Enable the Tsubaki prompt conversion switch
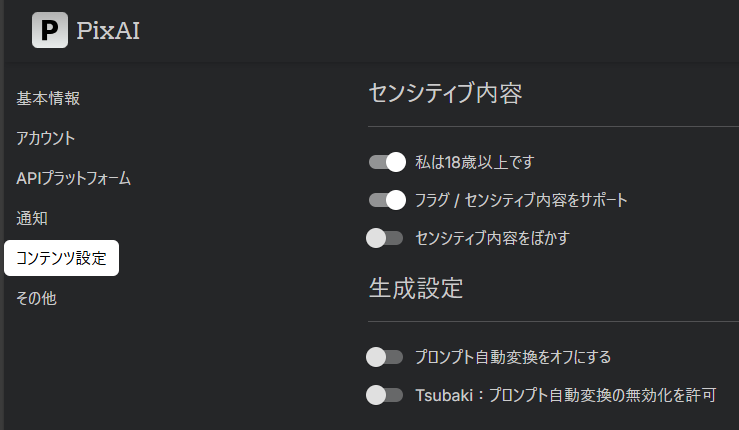The width and height of the screenshot is (739, 430). 385,394
